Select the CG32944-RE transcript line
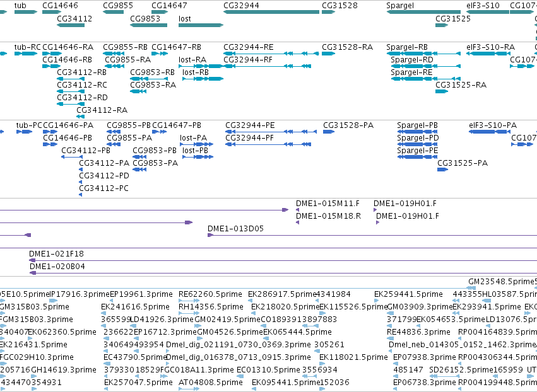This screenshot has height=392, width=537. click(271, 54)
